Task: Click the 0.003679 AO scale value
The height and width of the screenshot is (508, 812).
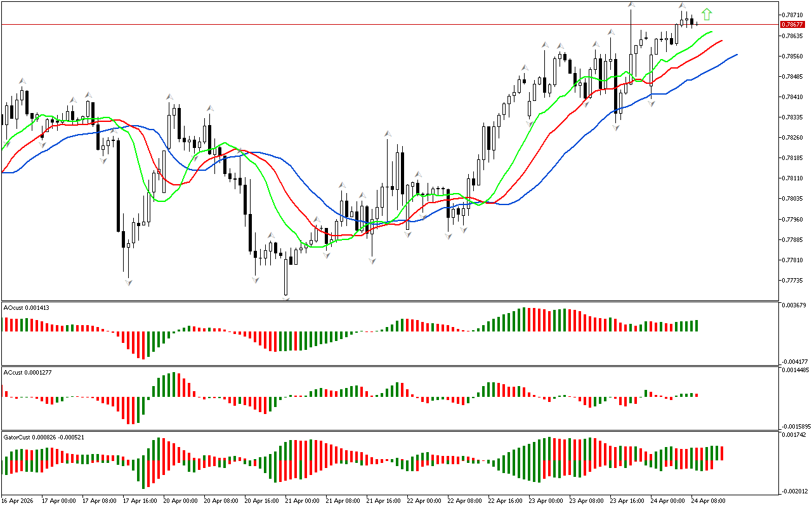Action: click(793, 305)
